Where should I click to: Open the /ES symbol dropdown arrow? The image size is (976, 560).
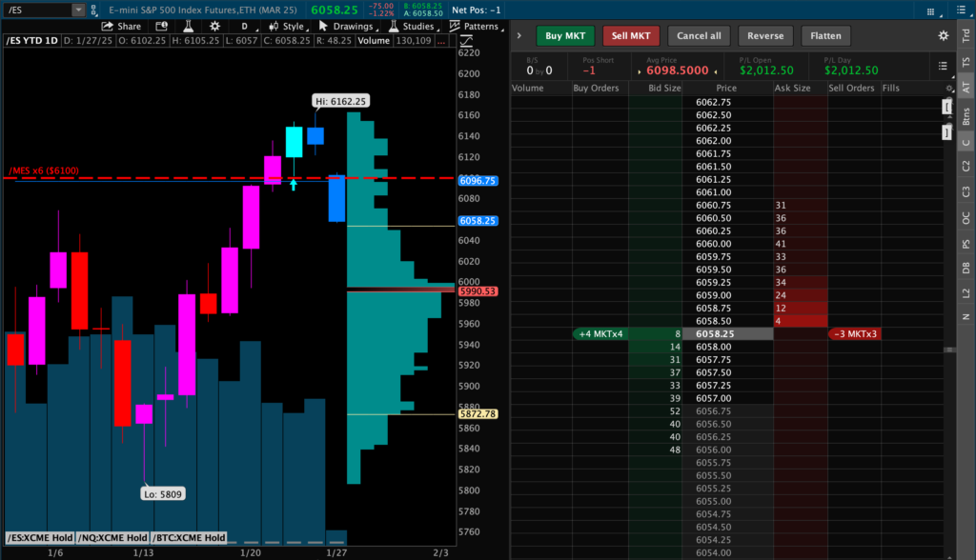[x=77, y=10]
